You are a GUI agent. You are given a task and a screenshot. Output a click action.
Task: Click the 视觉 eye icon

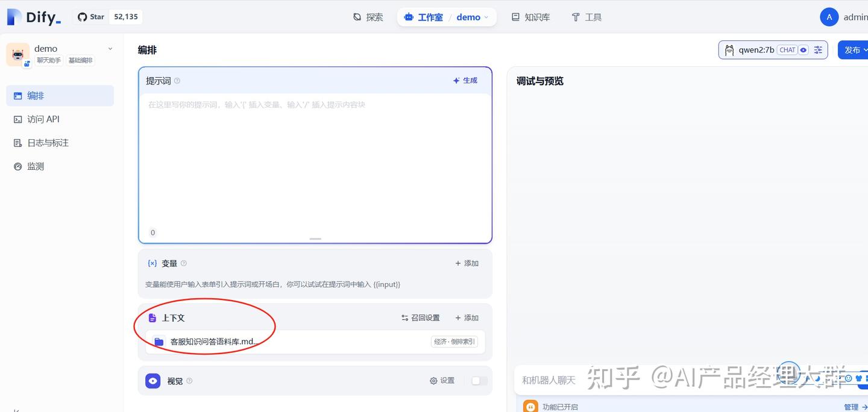(x=153, y=381)
